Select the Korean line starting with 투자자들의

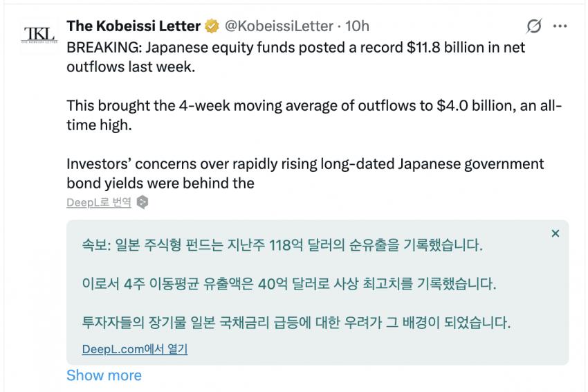point(296,322)
